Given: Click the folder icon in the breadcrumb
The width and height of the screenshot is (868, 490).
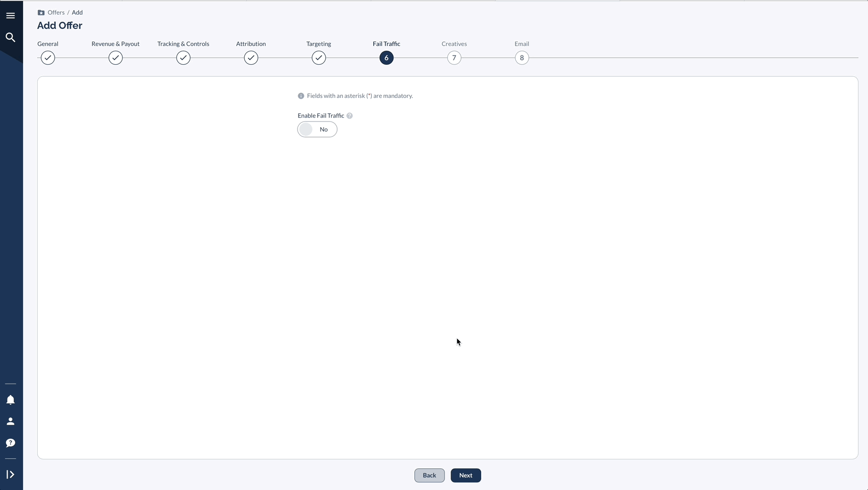Looking at the screenshot, I should tap(42, 12).
